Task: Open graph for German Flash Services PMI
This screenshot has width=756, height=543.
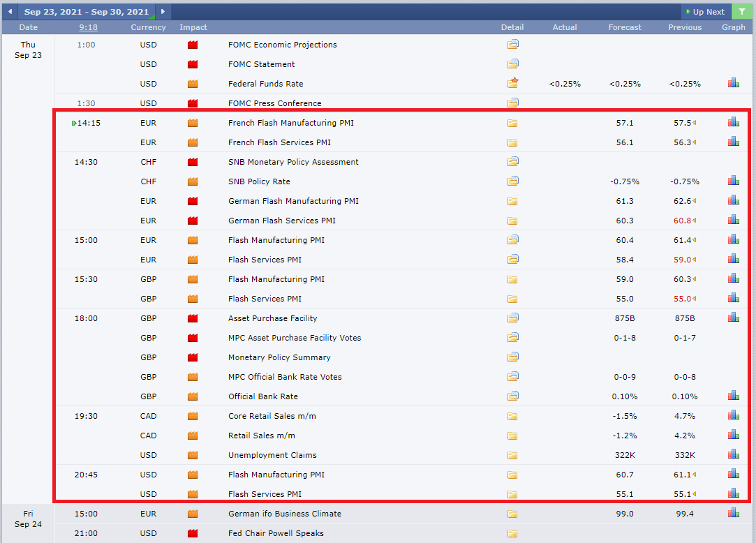Action: [x=734, y=220]
